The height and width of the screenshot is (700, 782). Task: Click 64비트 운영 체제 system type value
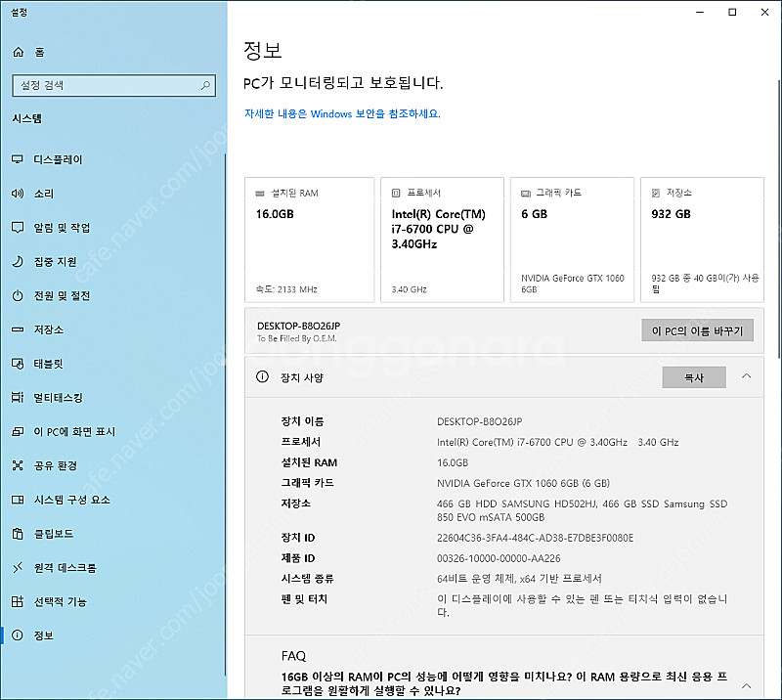coord(519,578)
